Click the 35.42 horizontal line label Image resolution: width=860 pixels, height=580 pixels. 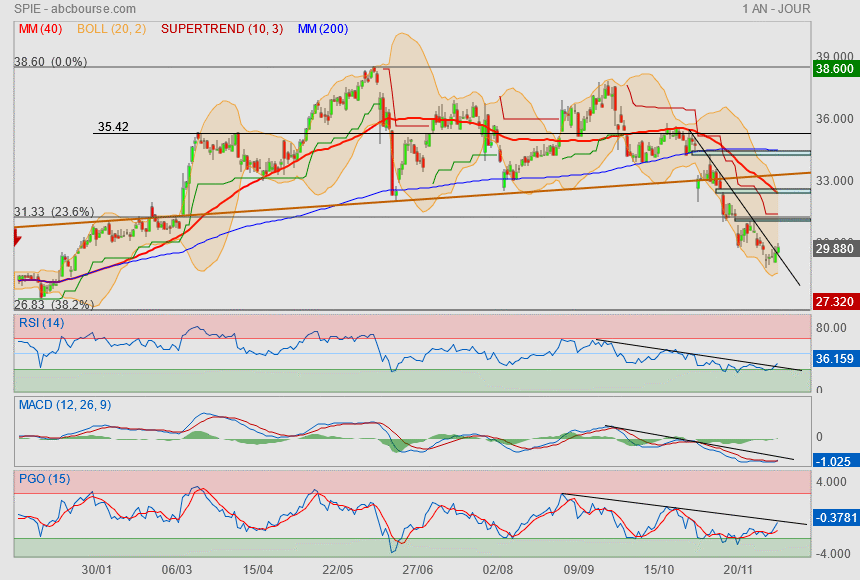click(x=113, y=127)
